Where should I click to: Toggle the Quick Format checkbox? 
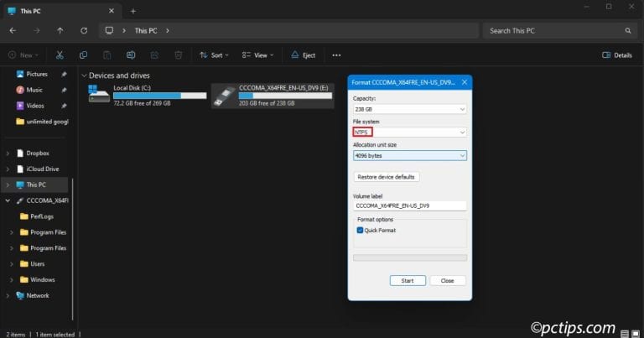tap(361, 230)
